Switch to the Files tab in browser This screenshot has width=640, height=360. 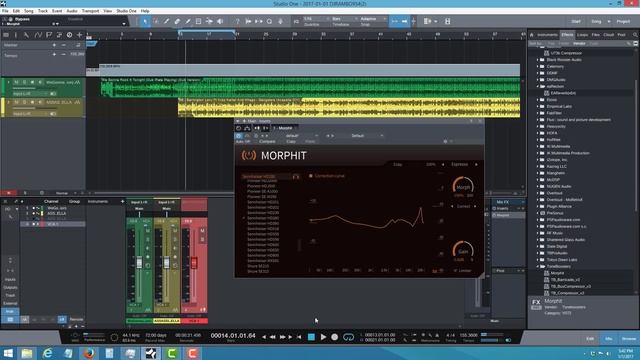tap(596, 35)
